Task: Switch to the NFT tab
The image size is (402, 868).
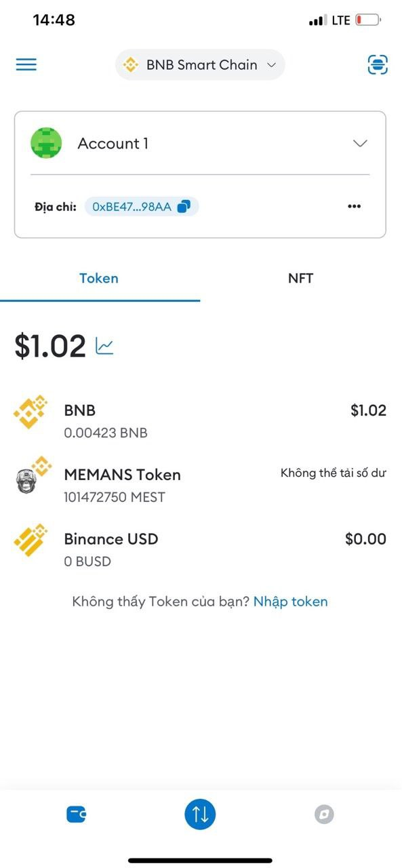Action: point(301,278)
